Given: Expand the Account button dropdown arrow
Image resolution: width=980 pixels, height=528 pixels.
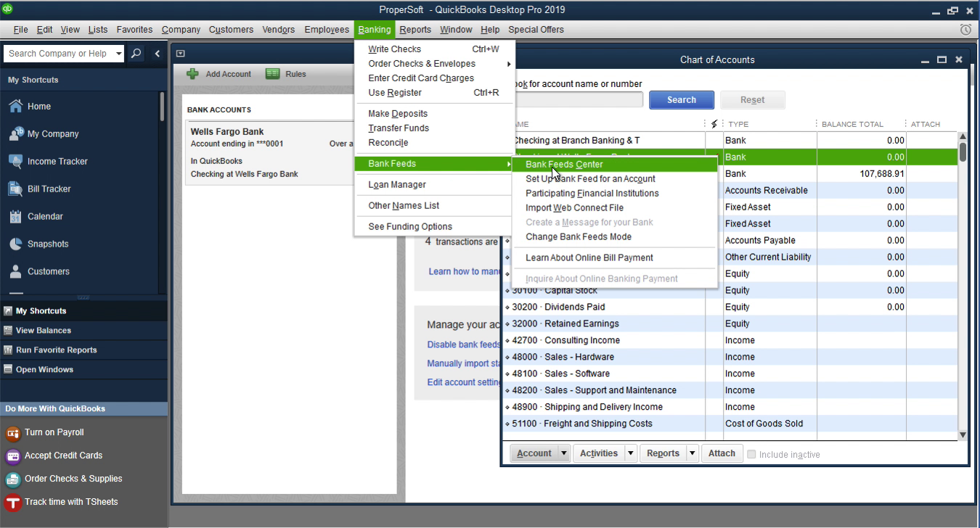Looking at the screenshot, I should point(563,453).
